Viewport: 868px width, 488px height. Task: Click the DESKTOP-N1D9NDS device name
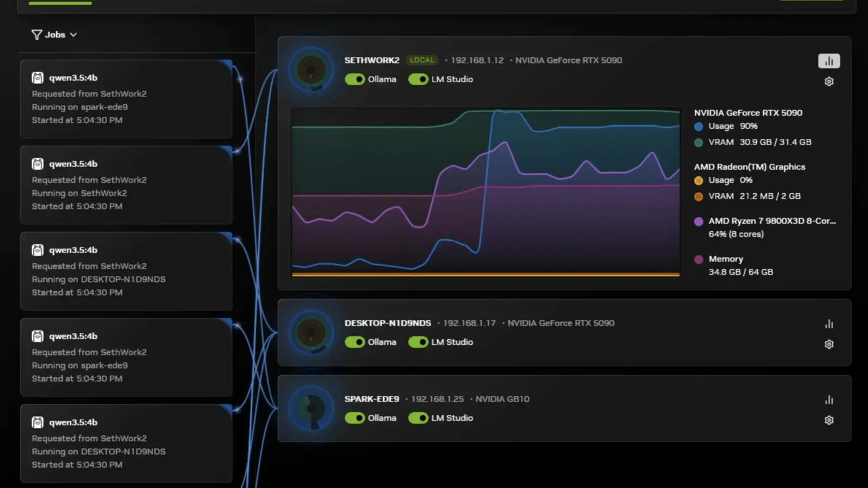pos(387,323)
